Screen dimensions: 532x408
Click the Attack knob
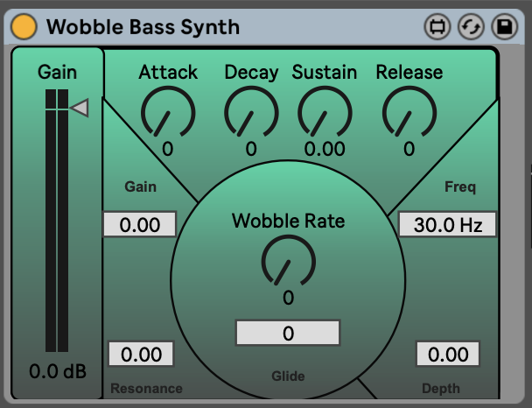(166, 114)
